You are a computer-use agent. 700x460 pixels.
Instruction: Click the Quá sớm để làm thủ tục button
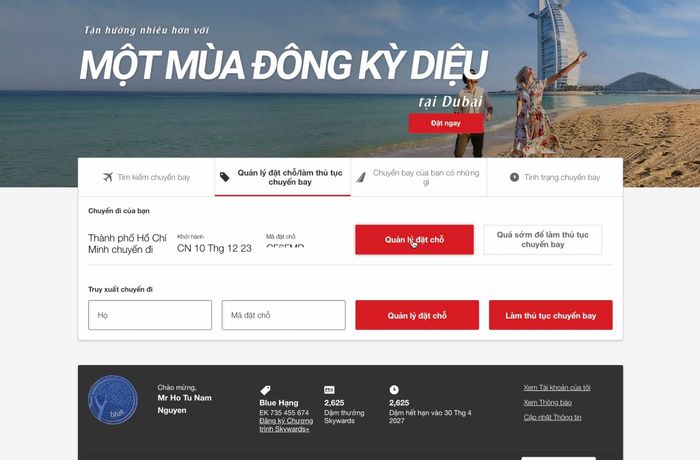tap(542, 240)
